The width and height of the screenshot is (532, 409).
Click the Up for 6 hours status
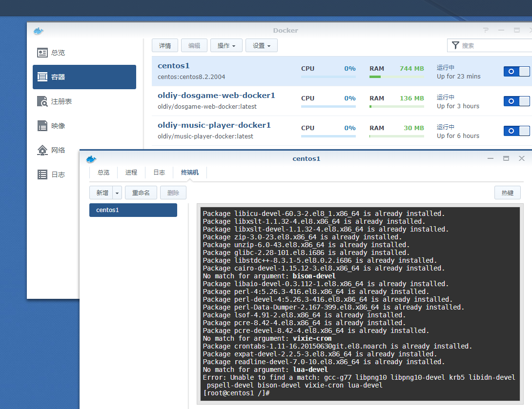click(x=458, y=136)
